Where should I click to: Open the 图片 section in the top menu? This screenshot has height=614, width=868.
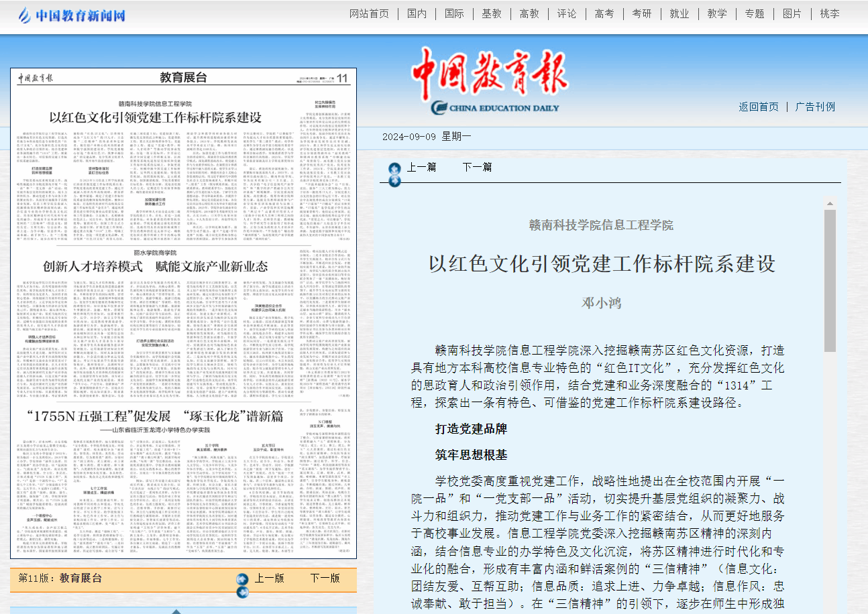tap(792, 13)
